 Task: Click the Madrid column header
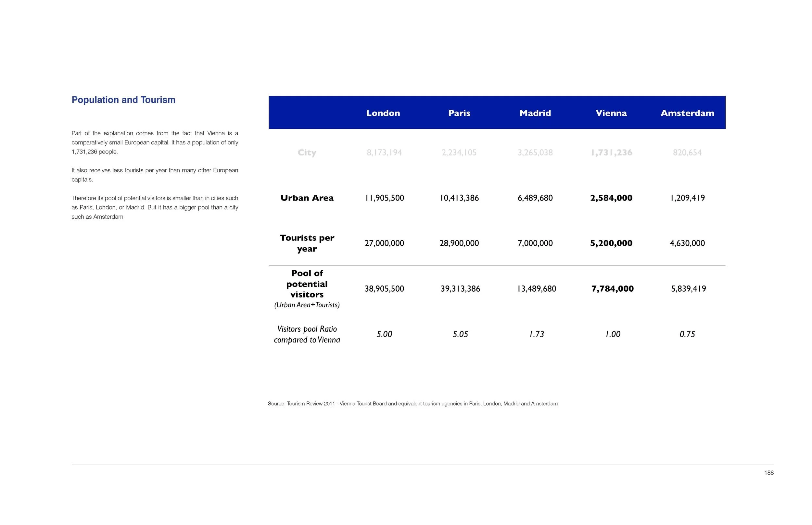[x=535, y=113]
